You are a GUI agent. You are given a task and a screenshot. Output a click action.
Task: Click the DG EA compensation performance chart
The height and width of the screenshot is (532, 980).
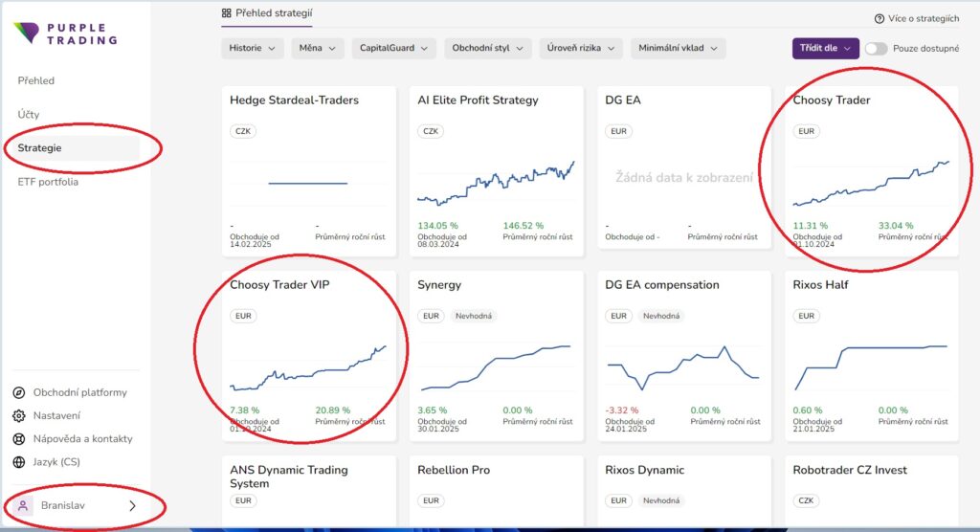click(x=683, y=367)
